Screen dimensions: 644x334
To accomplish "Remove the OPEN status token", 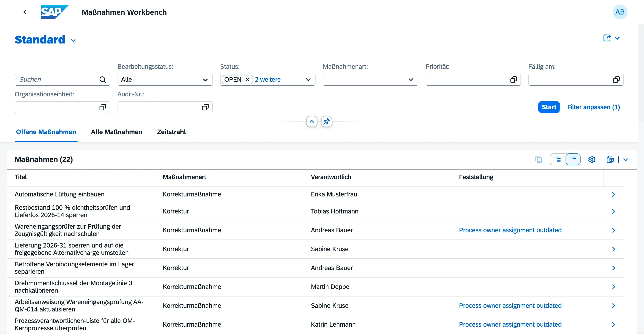I will tap(247, 80).
